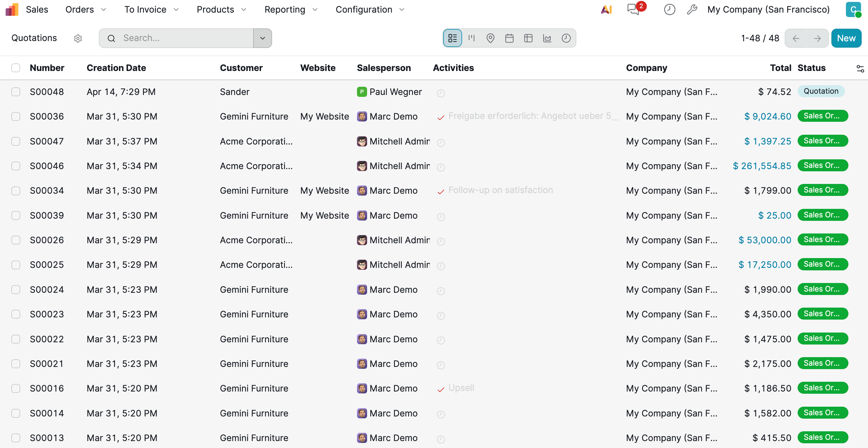Open the Graph view
Viewport: 868px width, 448px height.
[547, 38]
